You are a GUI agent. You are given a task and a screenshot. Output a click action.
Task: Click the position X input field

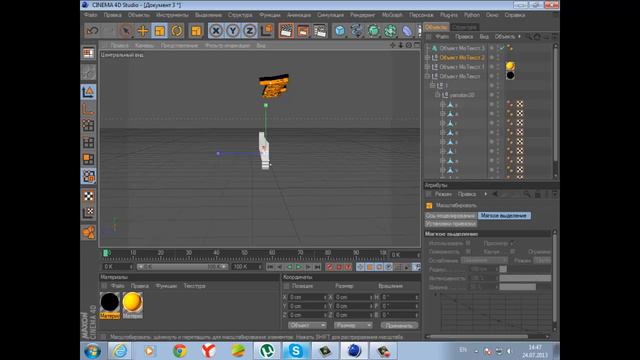307,297
